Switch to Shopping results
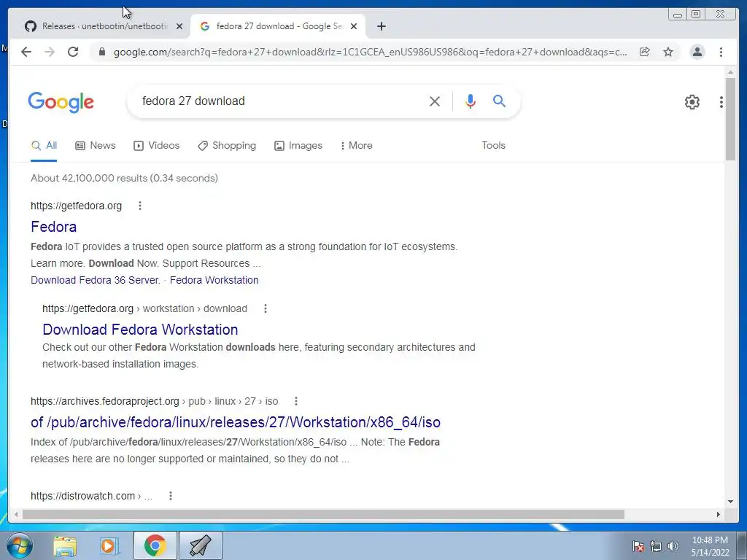The width and height of the screenshot is (747, 560). (x=227, y=146)
